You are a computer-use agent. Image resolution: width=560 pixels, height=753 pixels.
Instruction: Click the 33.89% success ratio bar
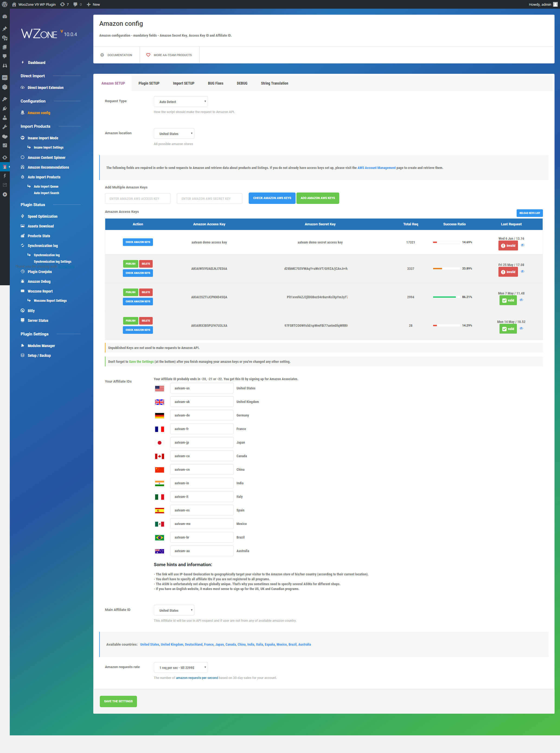[x=446, y=268]
